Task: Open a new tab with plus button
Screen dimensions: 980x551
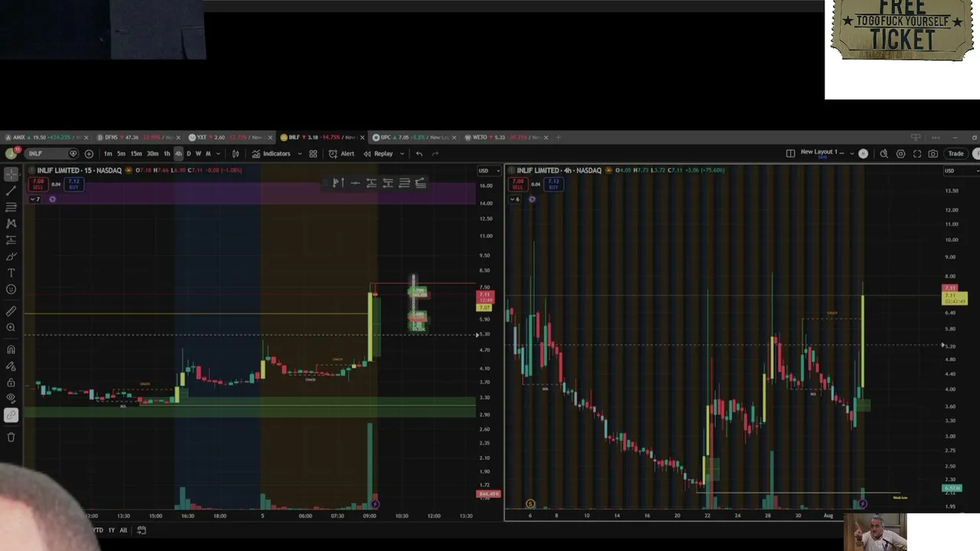Action: tap(559, 138)
